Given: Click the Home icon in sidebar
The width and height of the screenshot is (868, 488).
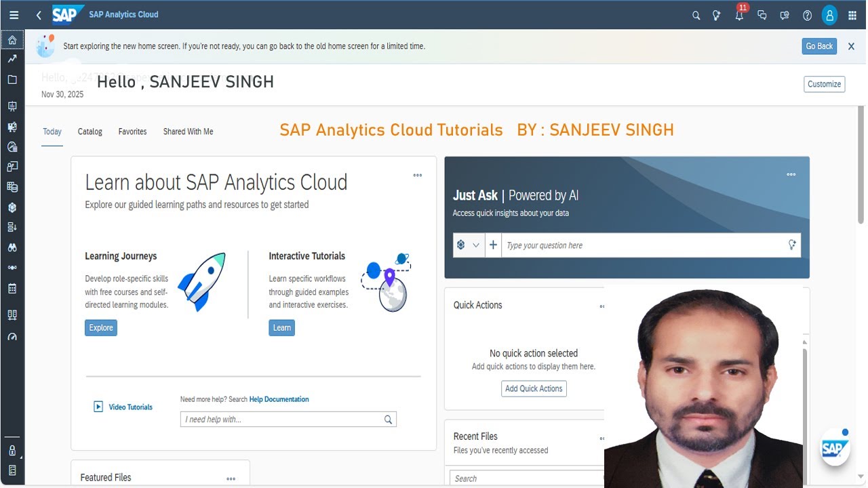Looking at the screenshot, I should (x=12, y=40).
